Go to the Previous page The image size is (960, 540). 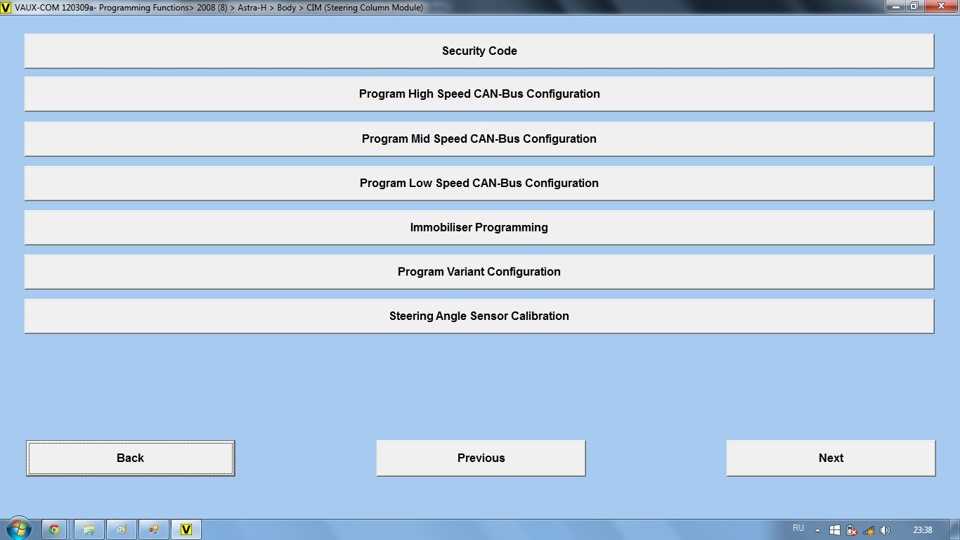point(481,458)
